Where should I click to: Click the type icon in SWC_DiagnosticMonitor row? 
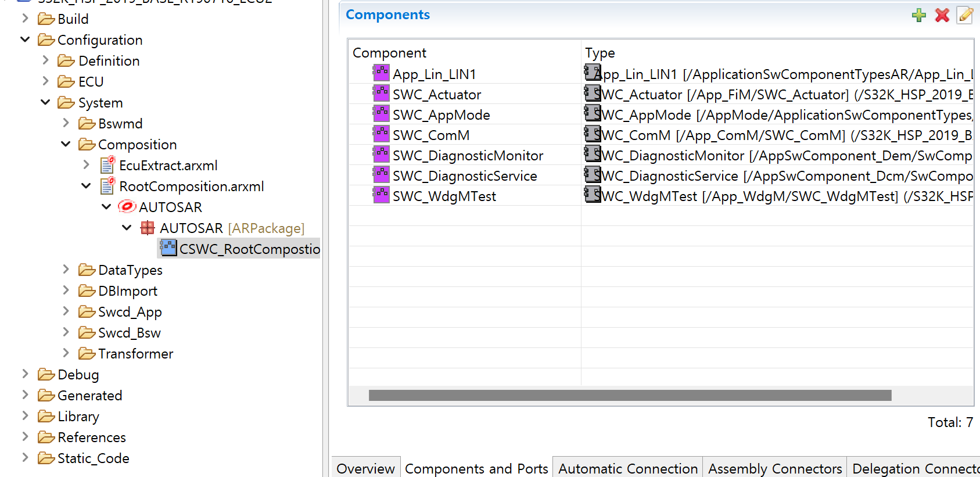[593, 154]
